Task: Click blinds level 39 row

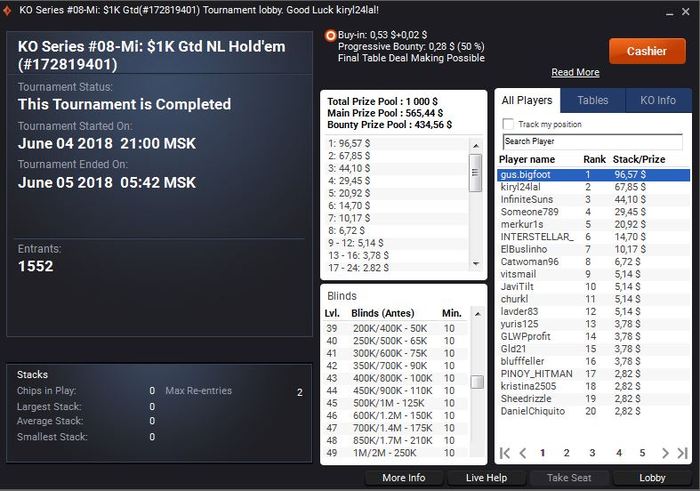Action: [396, 329]
